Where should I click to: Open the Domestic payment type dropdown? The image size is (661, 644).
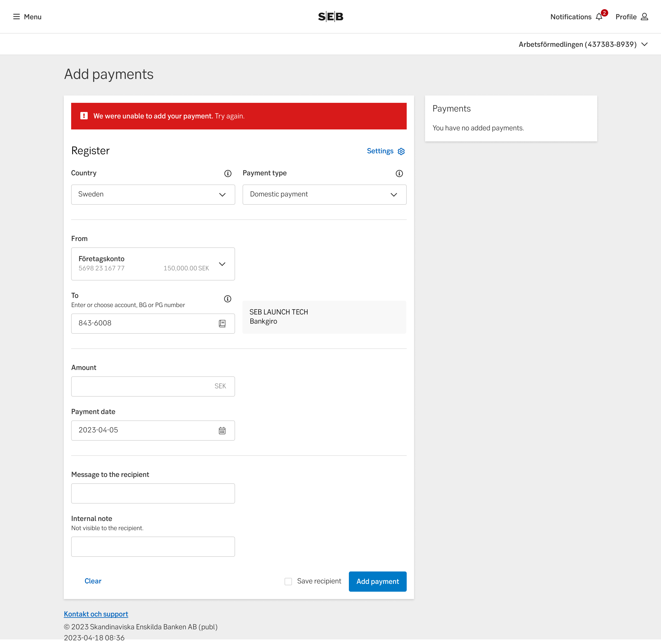pos(324,194)
